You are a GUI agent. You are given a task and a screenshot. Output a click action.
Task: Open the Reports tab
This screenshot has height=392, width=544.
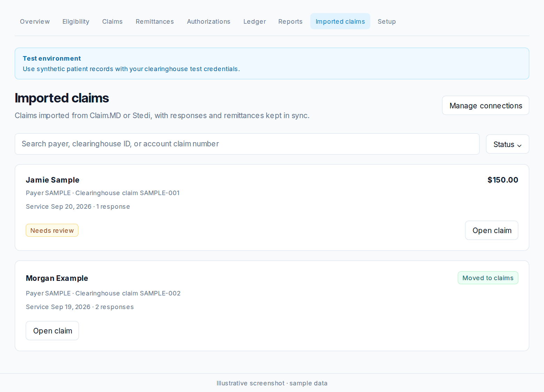point(290,22)
